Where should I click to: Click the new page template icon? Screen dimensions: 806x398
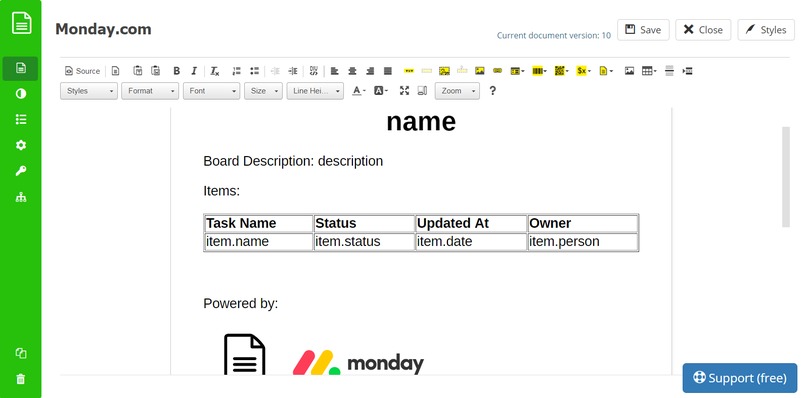click(x=116, y=71)
